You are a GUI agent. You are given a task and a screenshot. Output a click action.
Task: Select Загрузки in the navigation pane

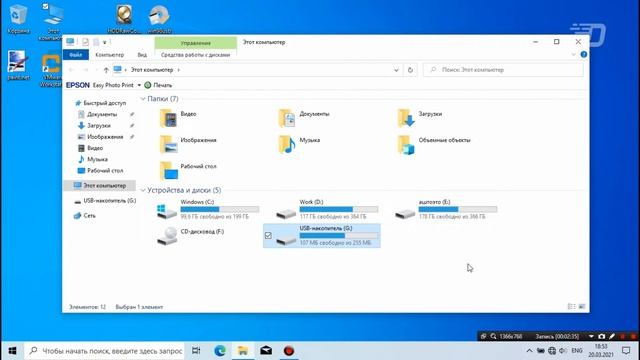click(x=94, y=126)
